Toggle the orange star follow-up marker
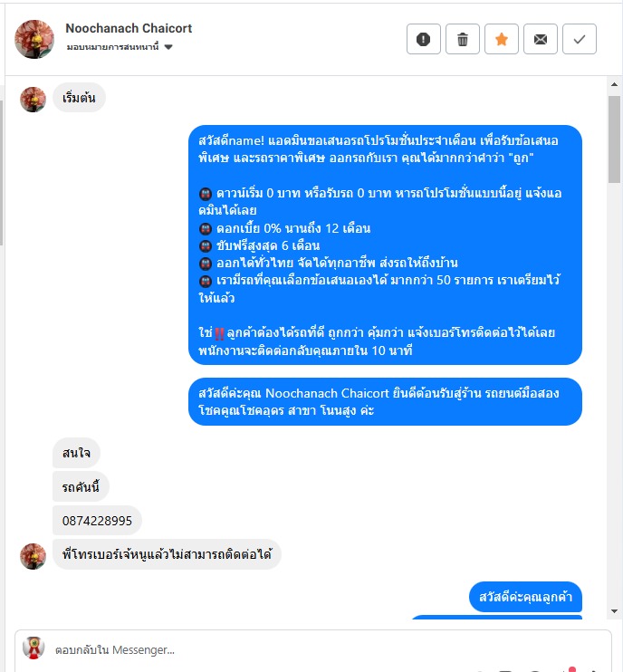 502,39
